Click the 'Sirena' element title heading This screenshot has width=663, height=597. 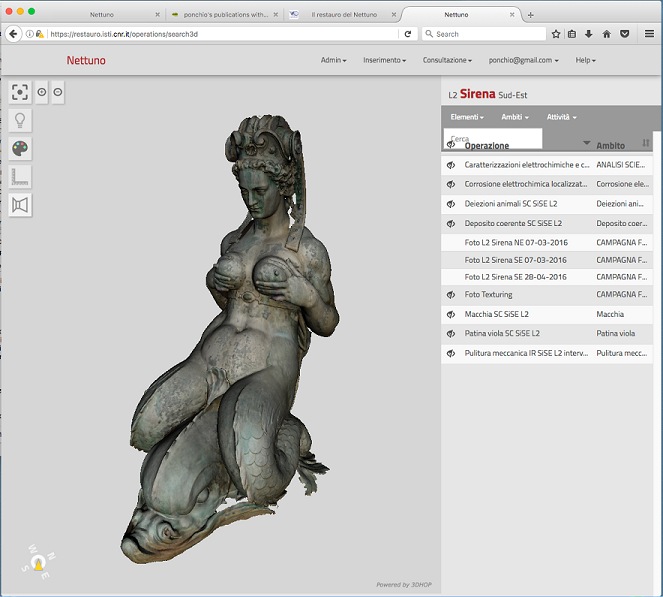coord(477,94)
